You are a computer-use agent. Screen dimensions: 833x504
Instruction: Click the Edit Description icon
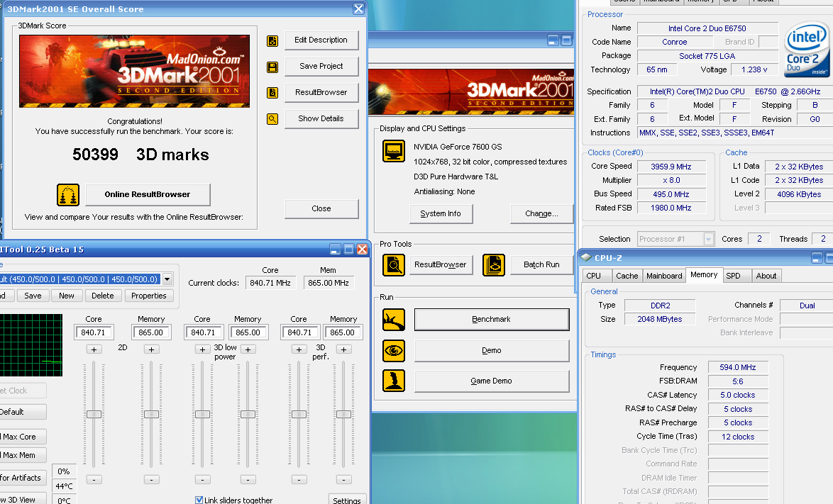272,41
